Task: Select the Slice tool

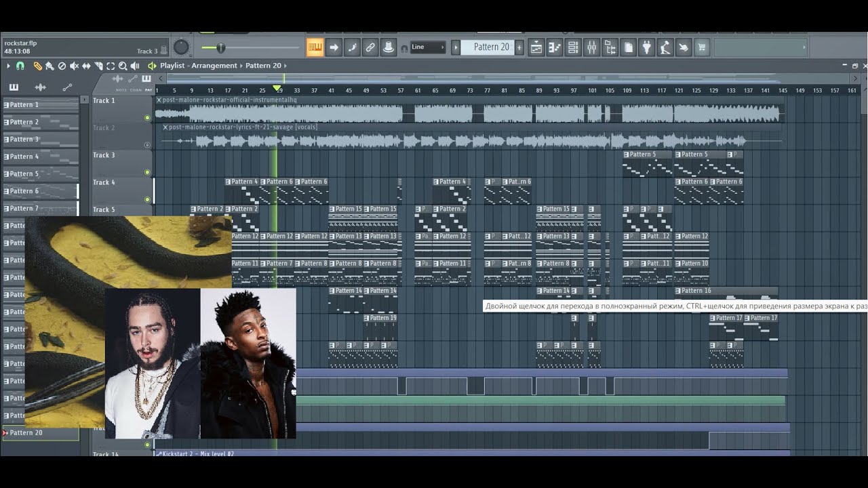Action: point(98,66)
